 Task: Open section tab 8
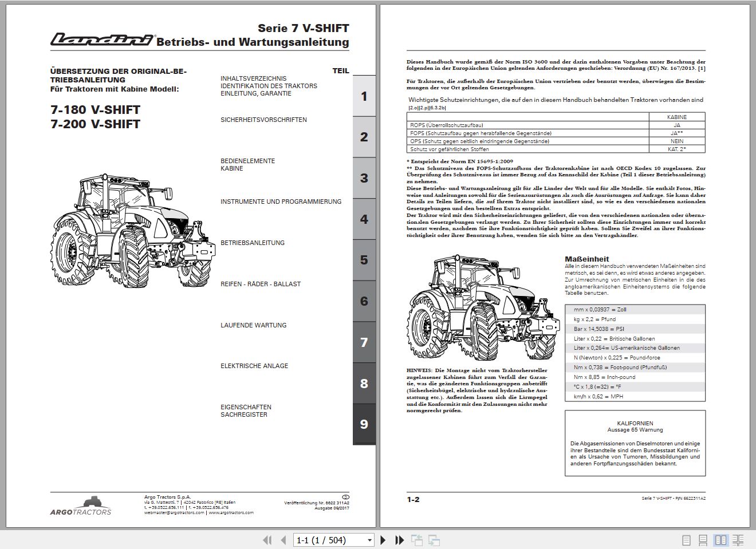(x=364, y=384)
